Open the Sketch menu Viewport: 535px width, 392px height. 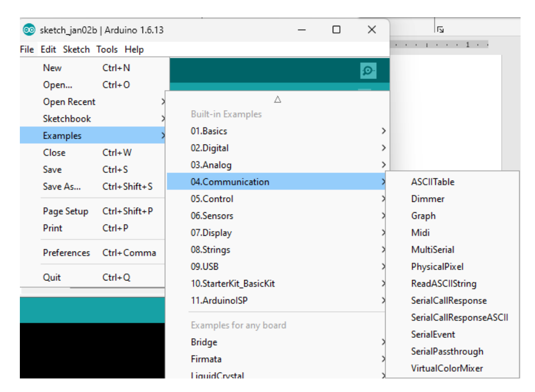pyautogui.click(x=76, y=49)
